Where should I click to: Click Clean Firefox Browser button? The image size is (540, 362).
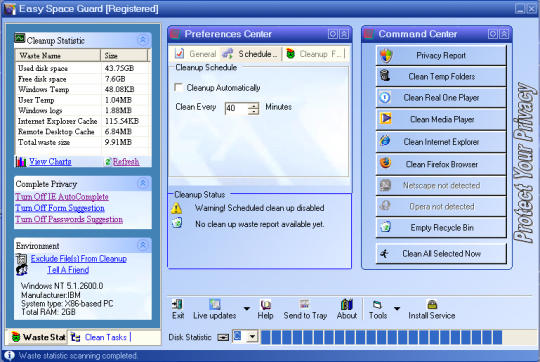(441, 164)
